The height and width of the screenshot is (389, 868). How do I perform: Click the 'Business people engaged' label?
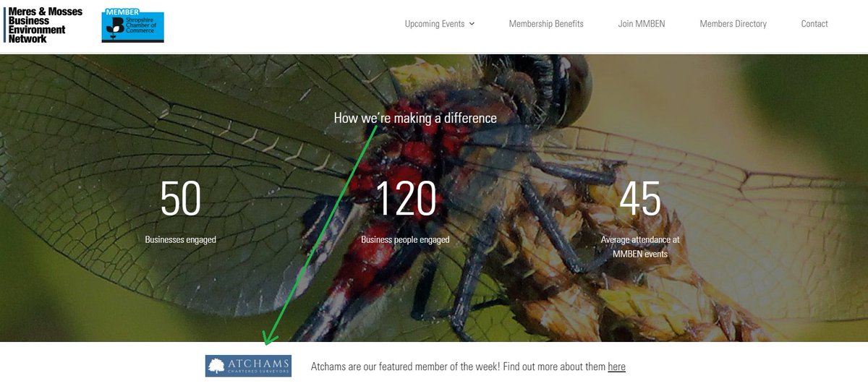click(405, 239)
